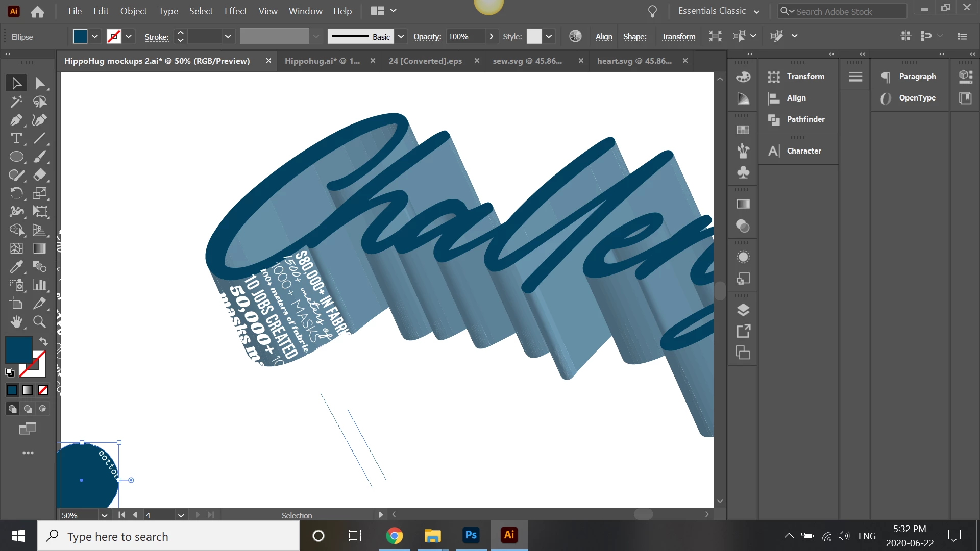
Task: Select the Ellipse tool
Action: [16, 157]
